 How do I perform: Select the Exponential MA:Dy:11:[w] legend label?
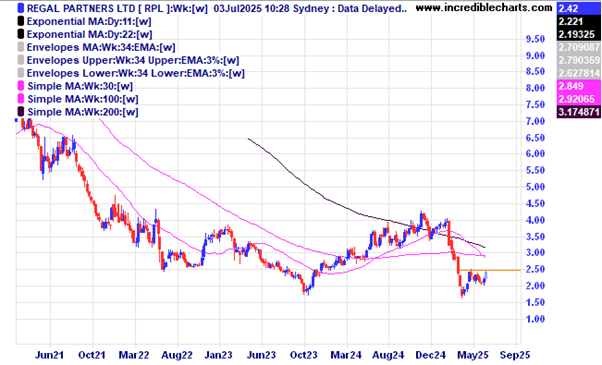coord(89,21)
